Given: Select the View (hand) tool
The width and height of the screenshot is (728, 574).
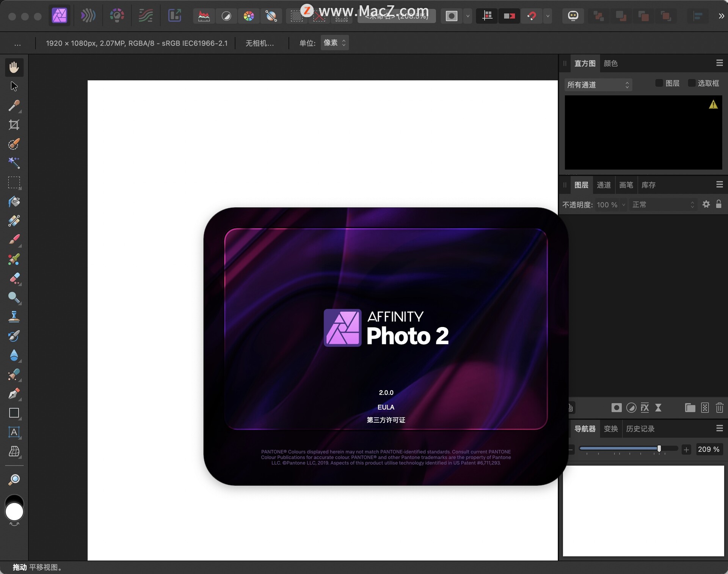Looking at the screenshot, I should coord(14,67).
